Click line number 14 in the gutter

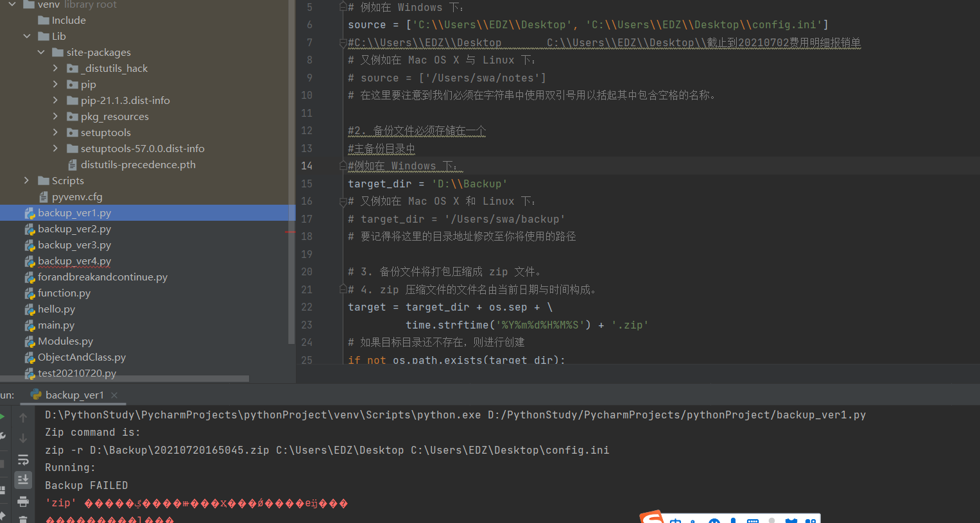point(307,166)
